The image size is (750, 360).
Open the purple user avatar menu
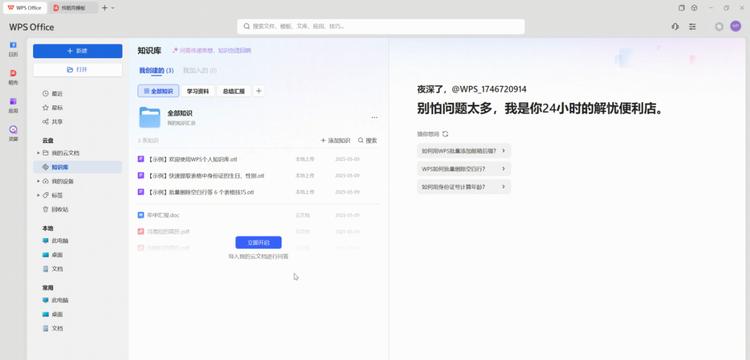pyautogui.click(x=736, y=26)
